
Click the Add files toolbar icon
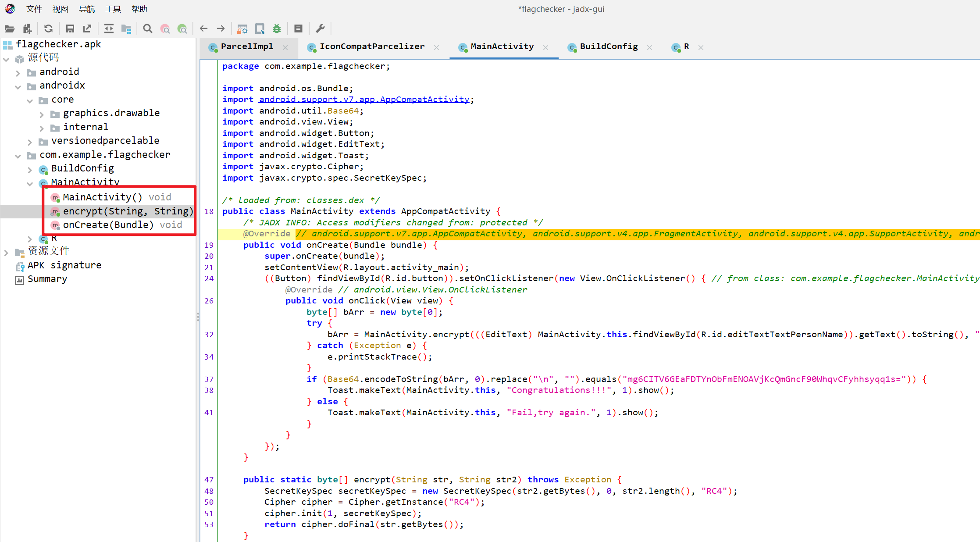pyautogui.click(x=27, y=29)
